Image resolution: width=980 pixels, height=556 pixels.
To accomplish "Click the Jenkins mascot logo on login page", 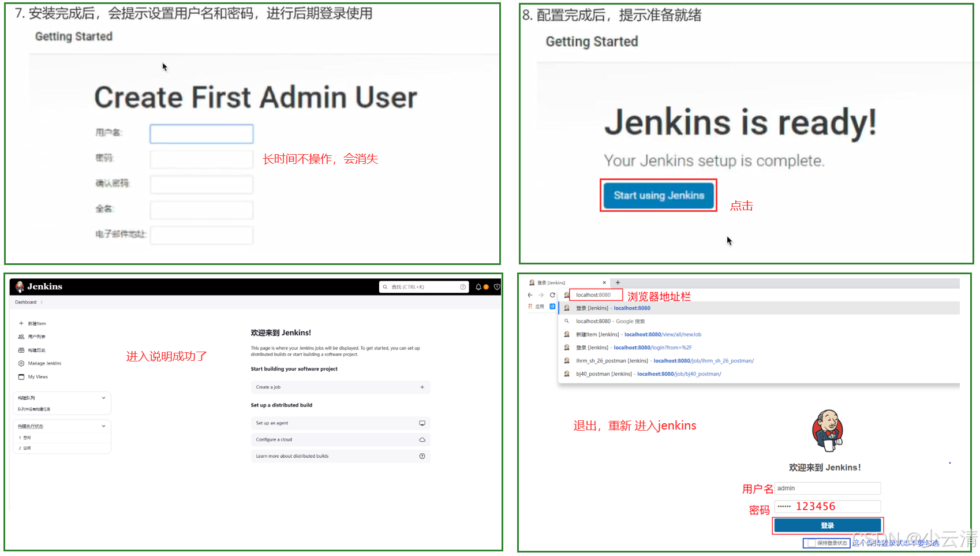I will pos(828,431).
